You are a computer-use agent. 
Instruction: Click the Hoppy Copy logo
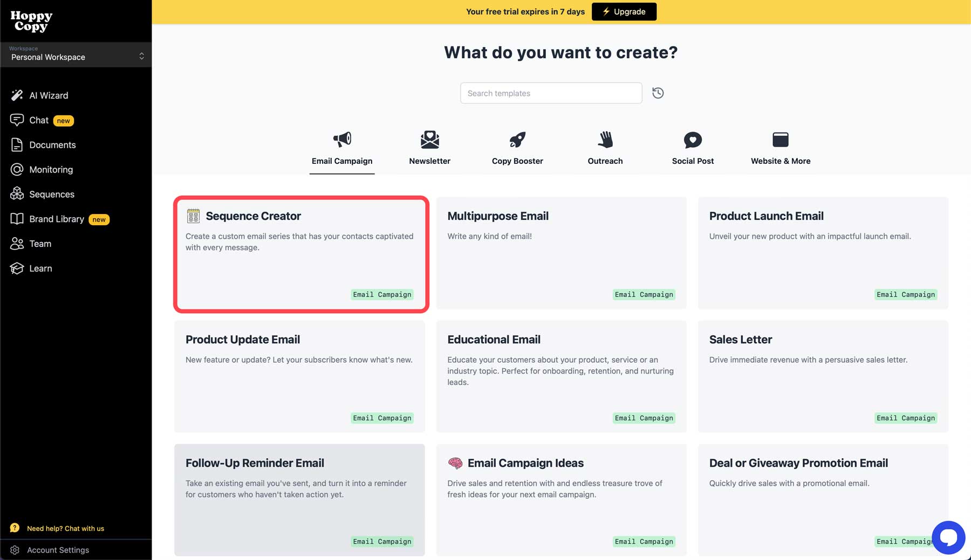point(31,21)
